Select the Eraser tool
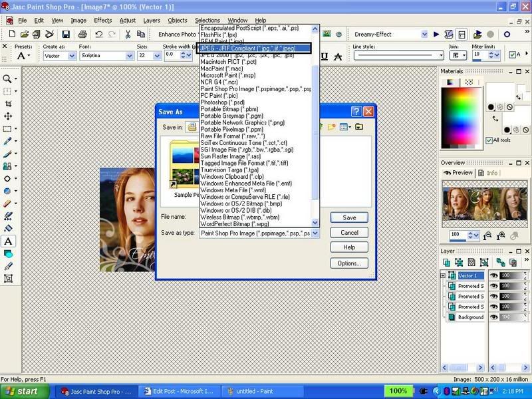 coord(7,203)
